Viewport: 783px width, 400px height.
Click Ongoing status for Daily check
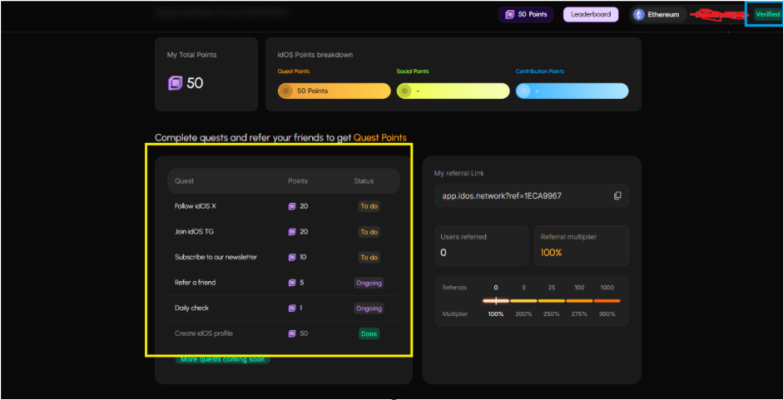coord(368,308)
